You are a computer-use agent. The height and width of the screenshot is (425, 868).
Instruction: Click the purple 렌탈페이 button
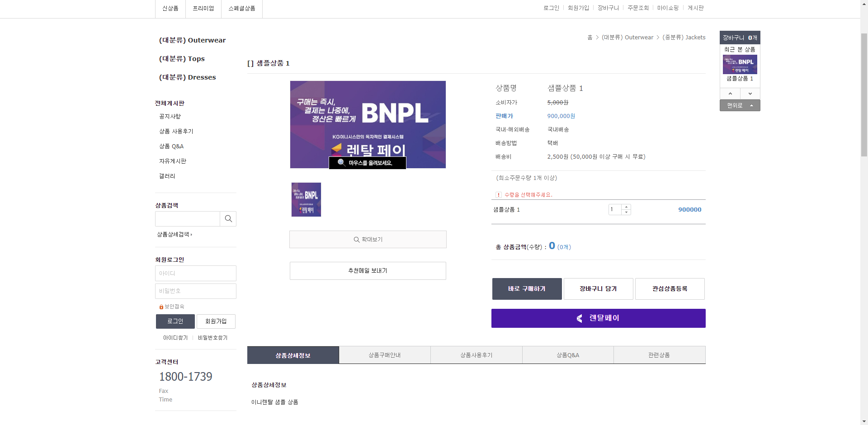click(x=599, y=318)
